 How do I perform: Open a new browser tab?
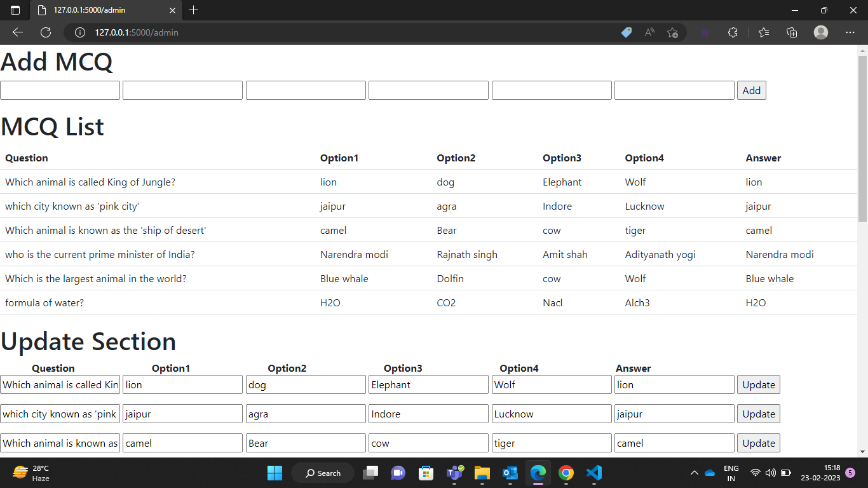[193, 10]
